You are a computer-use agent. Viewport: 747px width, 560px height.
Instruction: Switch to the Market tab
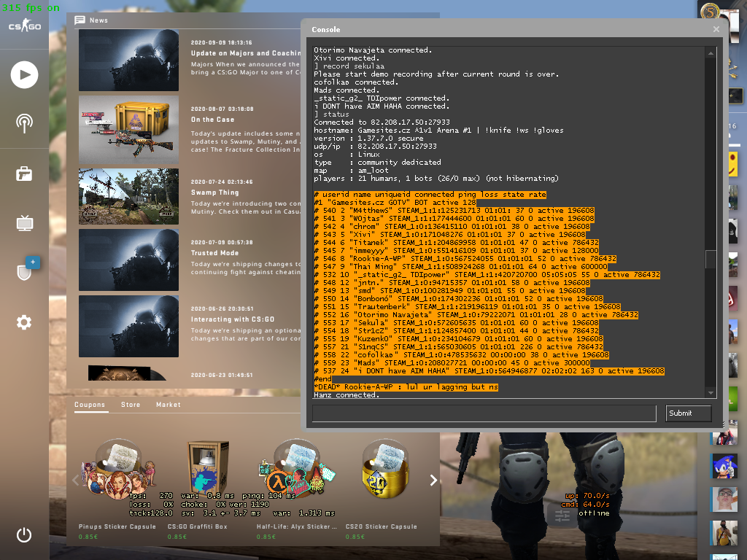(169, 405)
